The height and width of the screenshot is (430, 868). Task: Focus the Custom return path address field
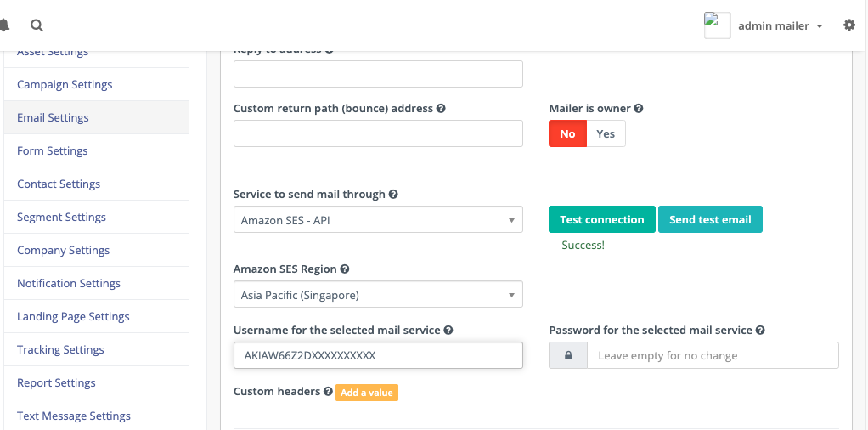click(378, 133)
